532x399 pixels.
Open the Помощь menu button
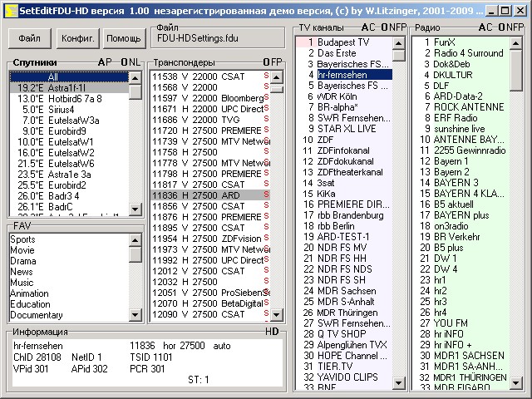point(124,38)
